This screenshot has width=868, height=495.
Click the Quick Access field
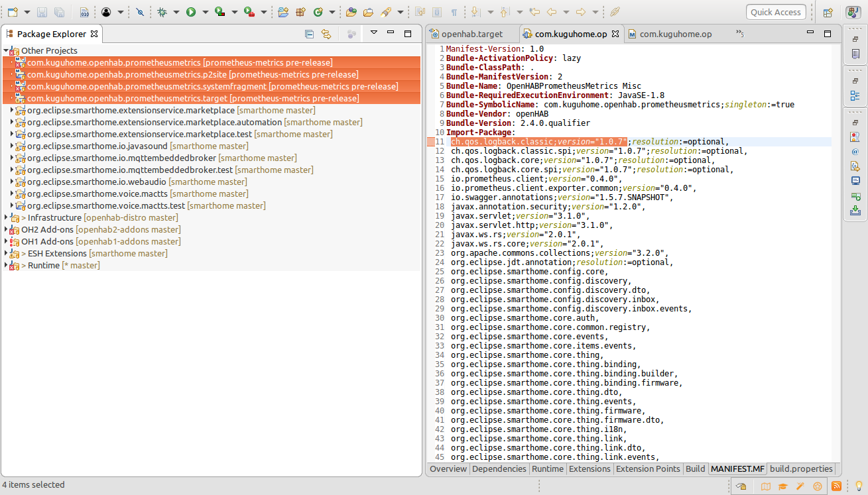point(776,12)
